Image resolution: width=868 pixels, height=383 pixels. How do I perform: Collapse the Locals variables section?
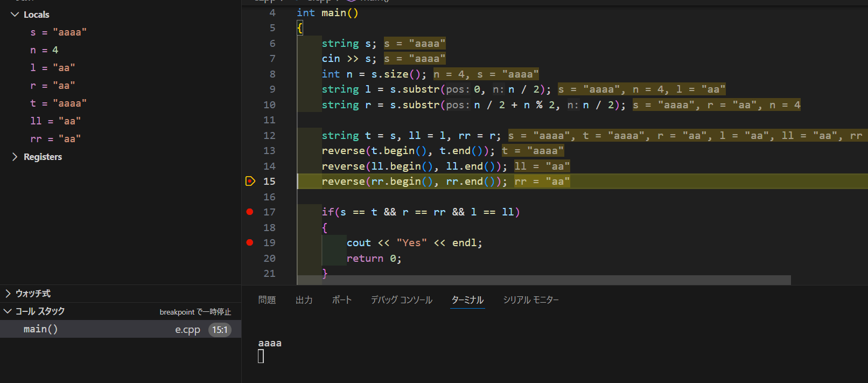(x=15, y=15)
